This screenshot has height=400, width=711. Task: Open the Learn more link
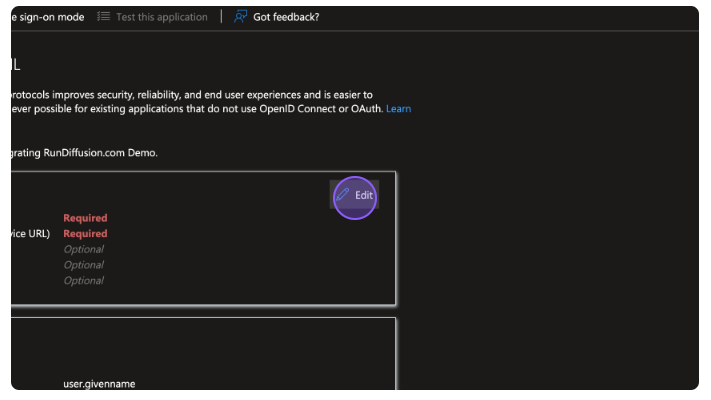(398, 108)
